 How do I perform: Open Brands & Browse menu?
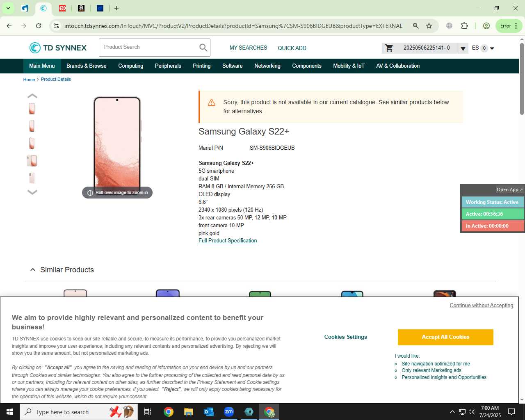click(x=86, y=66)
